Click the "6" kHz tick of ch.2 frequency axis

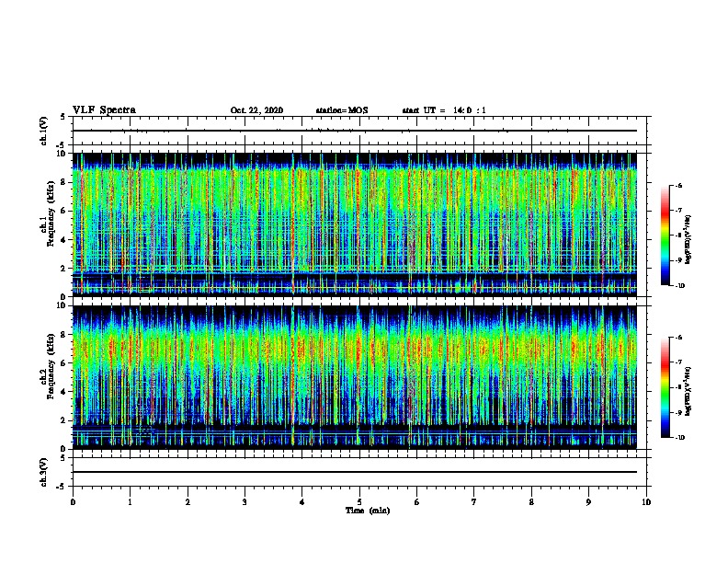(x=64, y=363)
